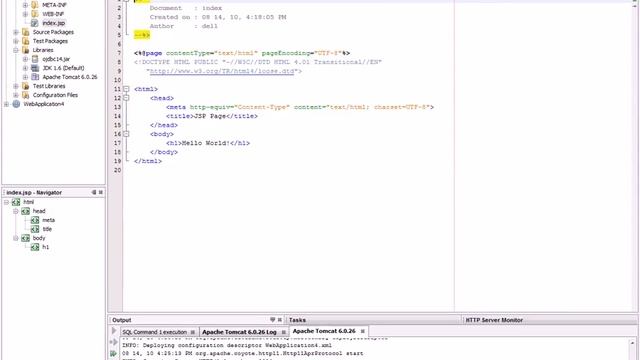The image size is (640, 360).
Task: Fold the head block at line 12
Action: [126, 98]
